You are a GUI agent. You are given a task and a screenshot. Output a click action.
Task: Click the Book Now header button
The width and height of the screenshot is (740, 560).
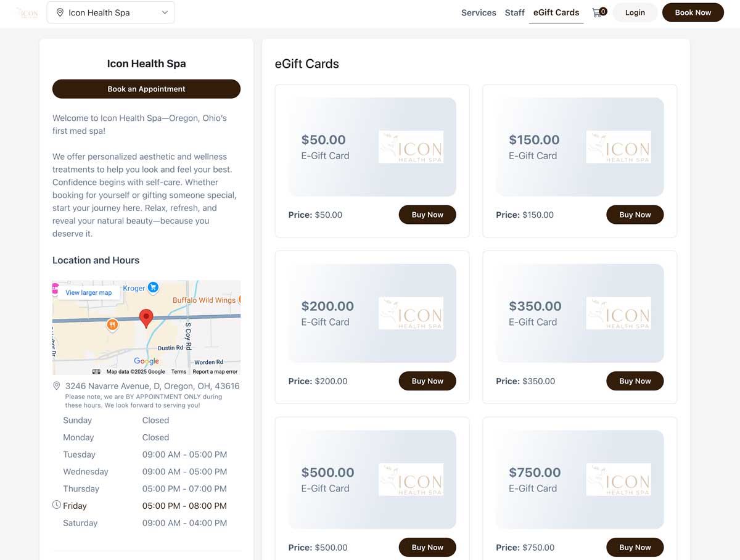(693, 12)
